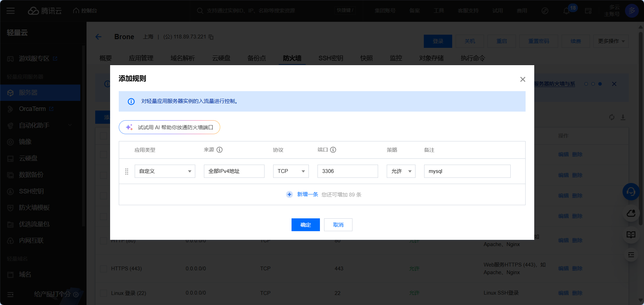The image size is (644, 305).
Task: Open the 快照 tab
Action: 366,58
